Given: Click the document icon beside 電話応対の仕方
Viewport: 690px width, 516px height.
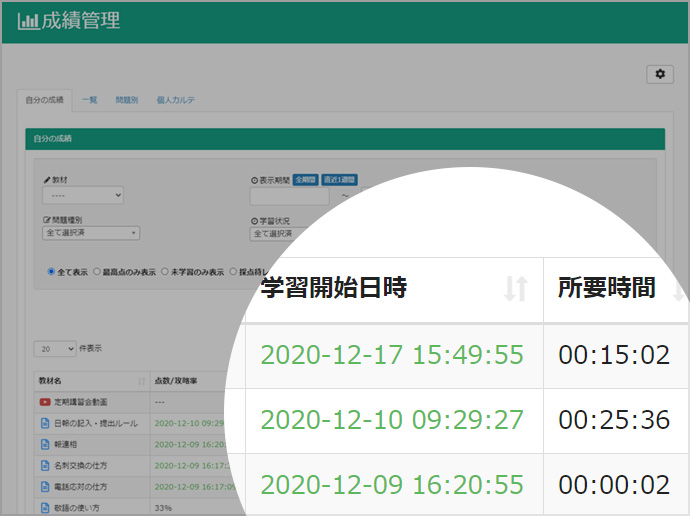Looking at the screenshot, I should (x=43, y=486).
